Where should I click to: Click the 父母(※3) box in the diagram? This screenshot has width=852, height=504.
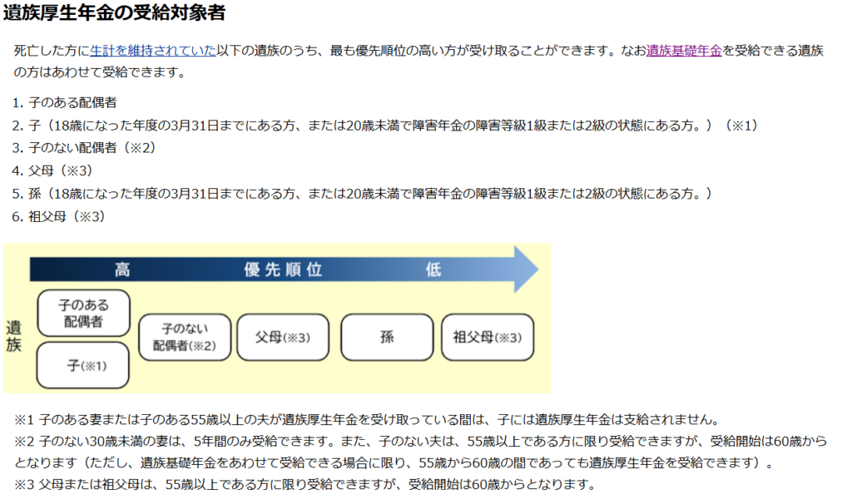click(283, 337)
